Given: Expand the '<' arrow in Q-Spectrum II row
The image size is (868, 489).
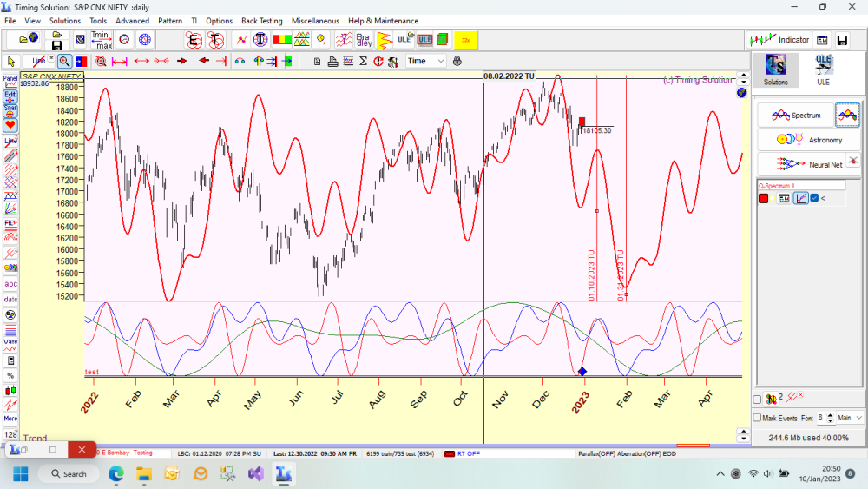Looking at the screenshot, I should click(x=823, y=198).
